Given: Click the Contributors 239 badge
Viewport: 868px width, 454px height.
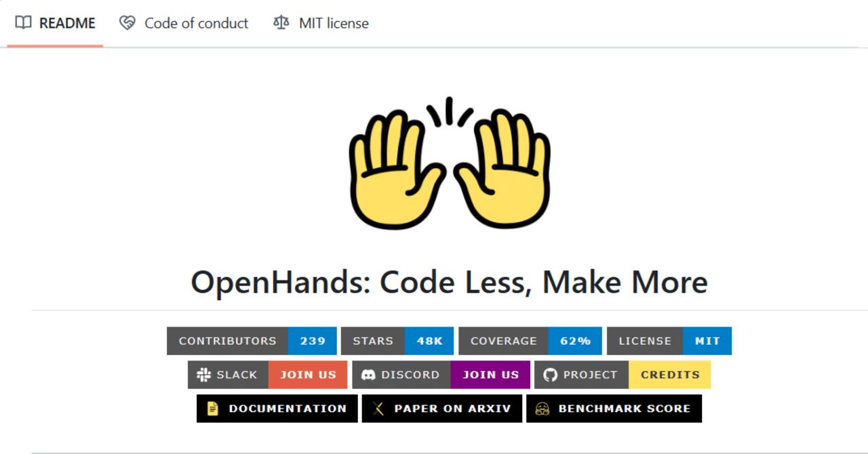Looking at the screenshot, I should pos(252,341).
